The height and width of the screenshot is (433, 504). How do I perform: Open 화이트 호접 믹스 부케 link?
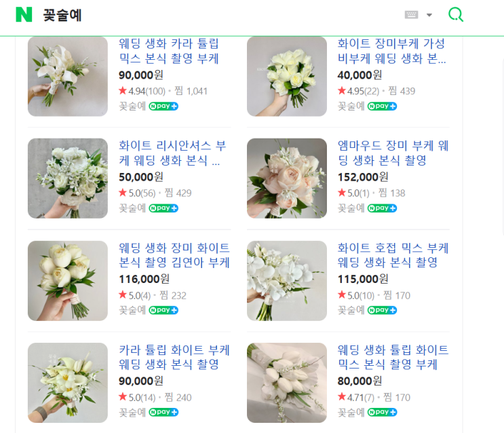tap(393, 255)
